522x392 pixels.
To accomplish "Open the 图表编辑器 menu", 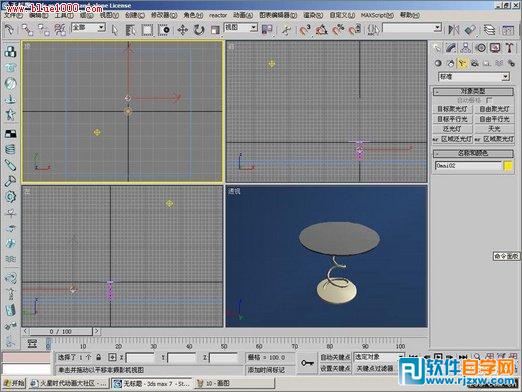I will pyautogui.click(x=278, y=15).
